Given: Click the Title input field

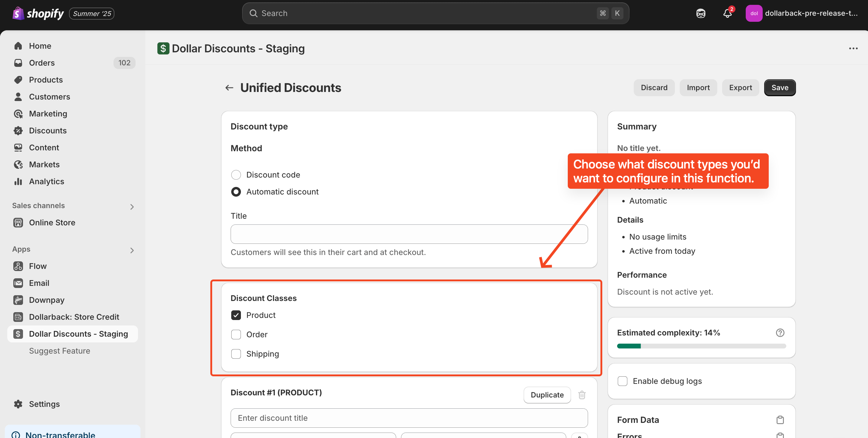Looking at the screenshot, I should point(409,234).
